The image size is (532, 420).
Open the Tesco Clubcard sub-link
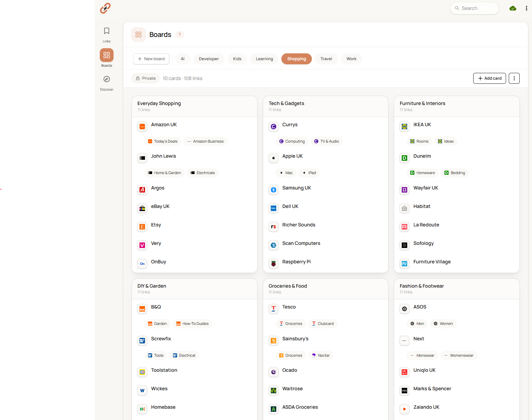323,324
